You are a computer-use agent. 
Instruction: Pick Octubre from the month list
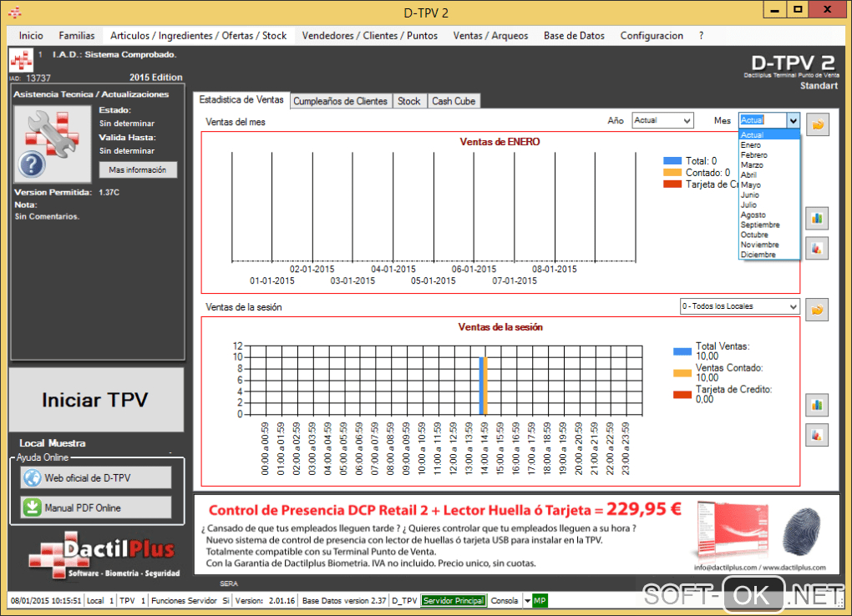pos(768,235)
